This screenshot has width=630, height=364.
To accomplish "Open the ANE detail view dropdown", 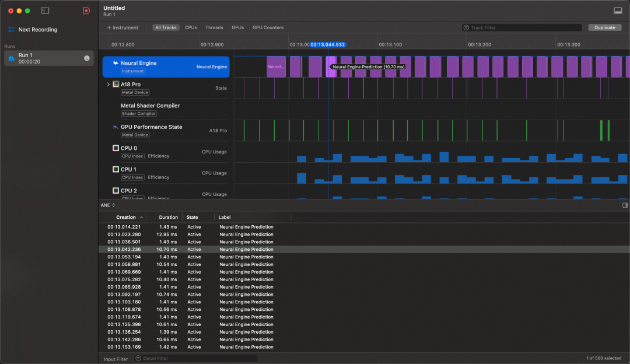I will pos(107,205).
